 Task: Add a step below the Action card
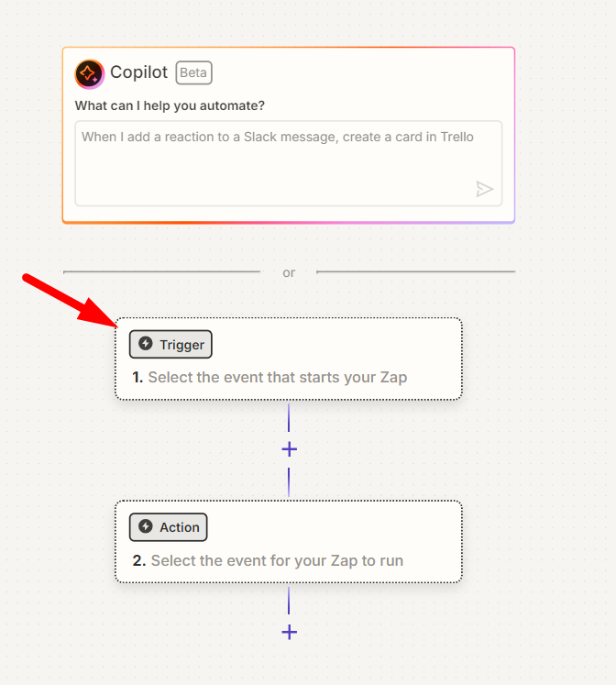(x=289, y=632)
